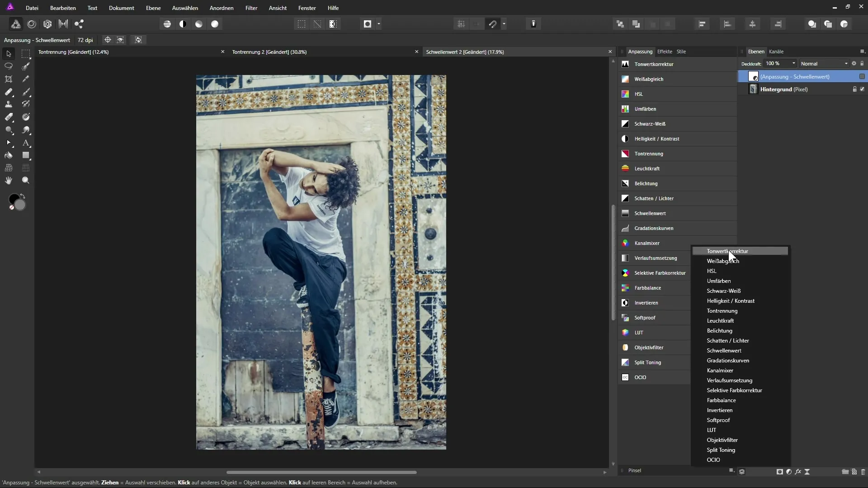Click the background color swatch

tap(20, 205)
